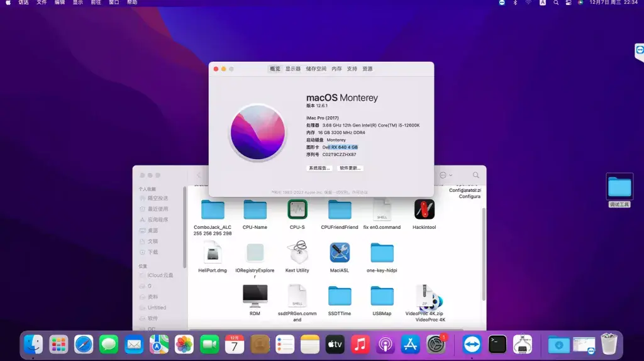This screenshot has height=361, width=644.
Task: Select the IORegistryExplorer app icon
Action: click(255, 253)
